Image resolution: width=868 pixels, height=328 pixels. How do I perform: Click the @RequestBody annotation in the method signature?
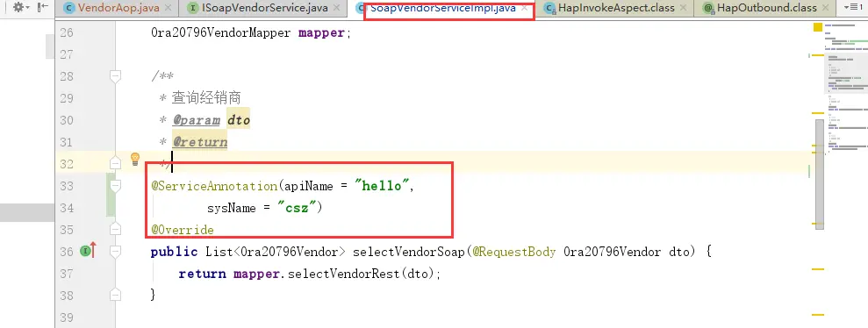513,252
